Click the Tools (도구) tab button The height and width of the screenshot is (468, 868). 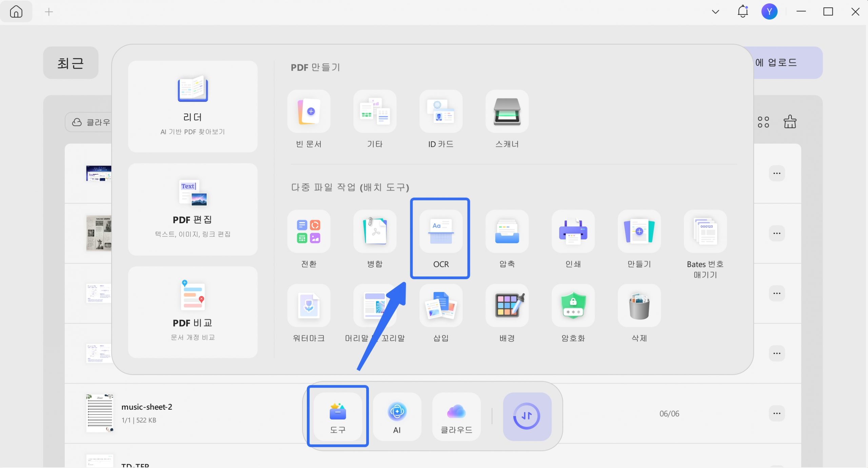[338, 416]
